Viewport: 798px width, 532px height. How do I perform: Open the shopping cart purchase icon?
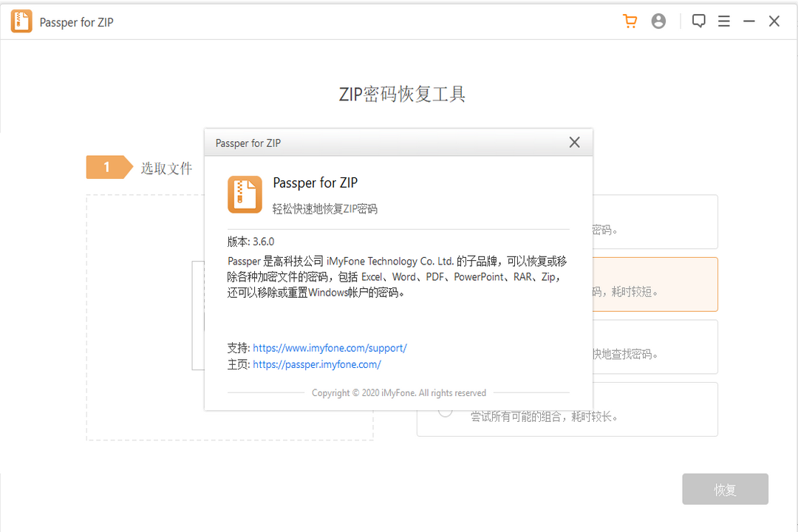pos(630,21)
